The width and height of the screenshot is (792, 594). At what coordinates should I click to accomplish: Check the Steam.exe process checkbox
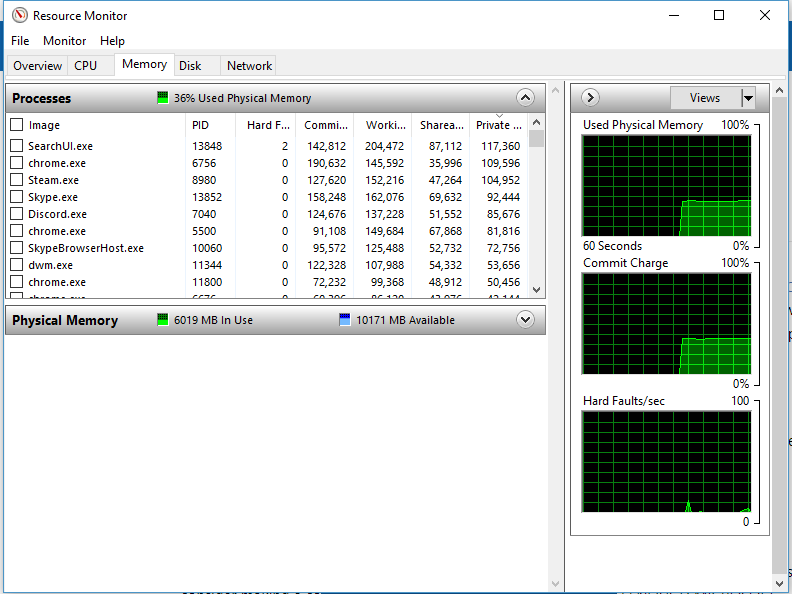coord(17,180)
